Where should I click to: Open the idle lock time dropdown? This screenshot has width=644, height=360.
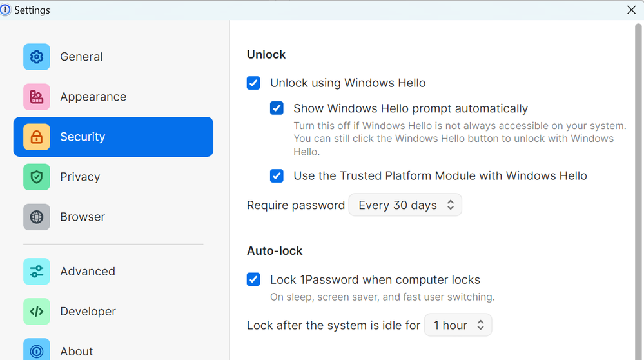458,325
